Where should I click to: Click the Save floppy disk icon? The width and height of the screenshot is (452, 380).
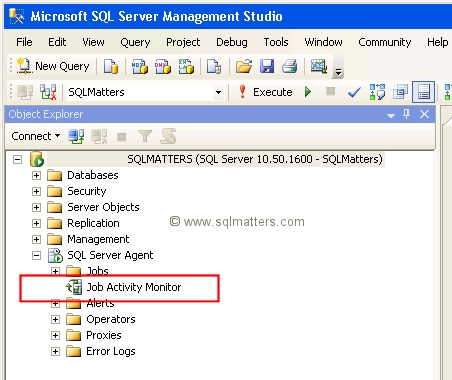267,66
